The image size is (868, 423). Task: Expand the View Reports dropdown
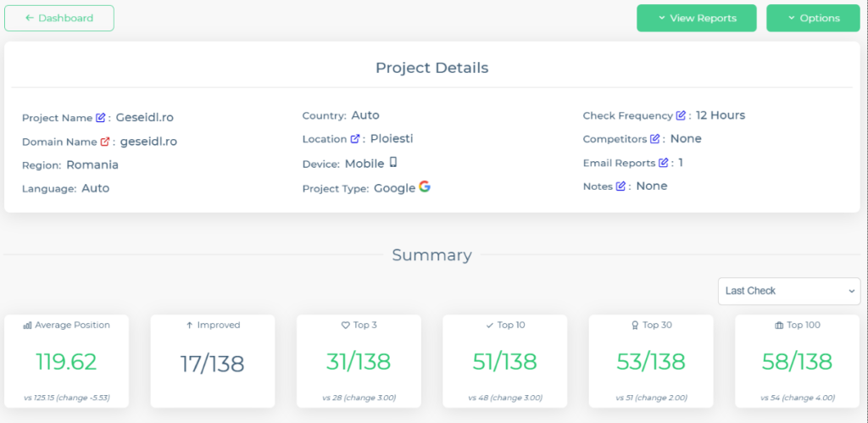click(696, 18)
